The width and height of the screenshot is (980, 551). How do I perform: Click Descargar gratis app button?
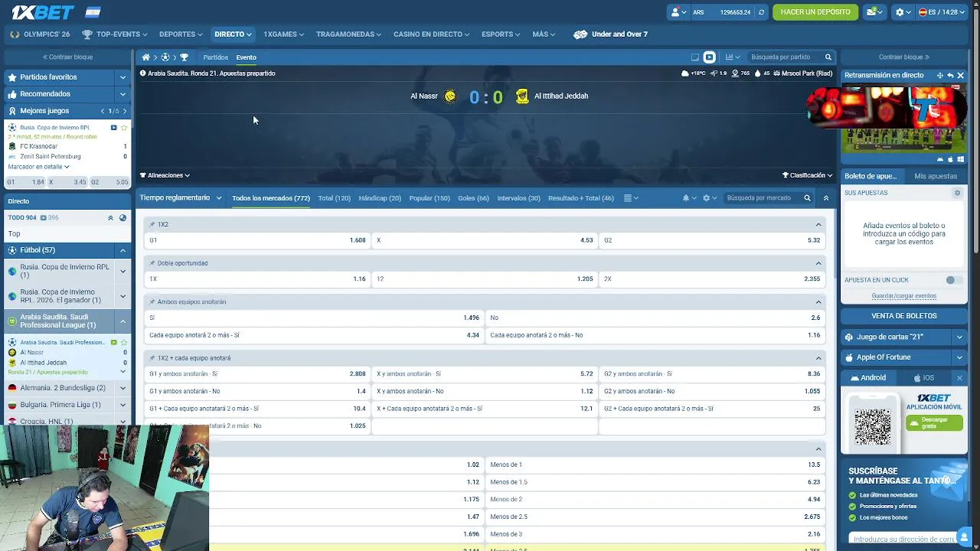pos(934,422)
